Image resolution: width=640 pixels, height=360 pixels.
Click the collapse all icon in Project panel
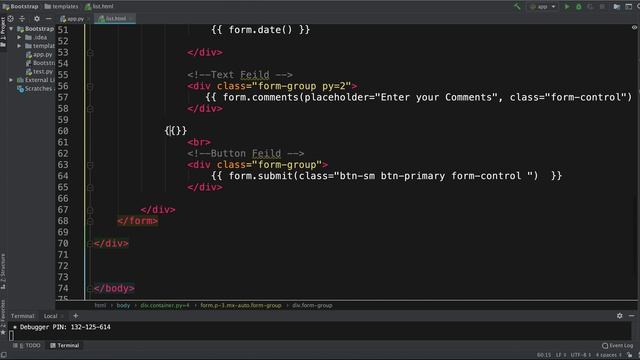(x=22, y=18)
